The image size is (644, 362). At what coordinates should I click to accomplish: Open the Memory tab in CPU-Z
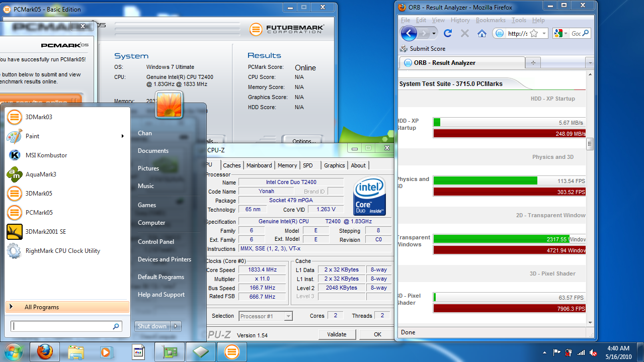[x=287, y=165]
